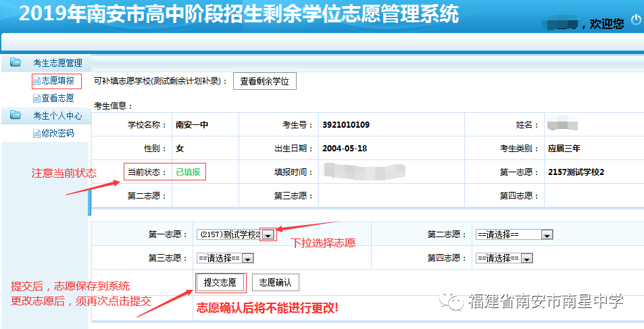Open 修改密码 in the sidebar

[58, 134]
